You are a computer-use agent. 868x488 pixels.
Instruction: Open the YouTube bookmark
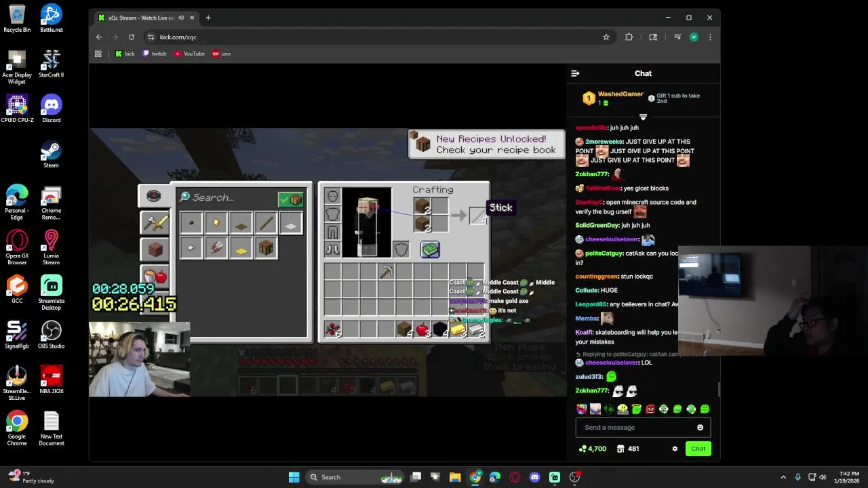coord(189,54)
